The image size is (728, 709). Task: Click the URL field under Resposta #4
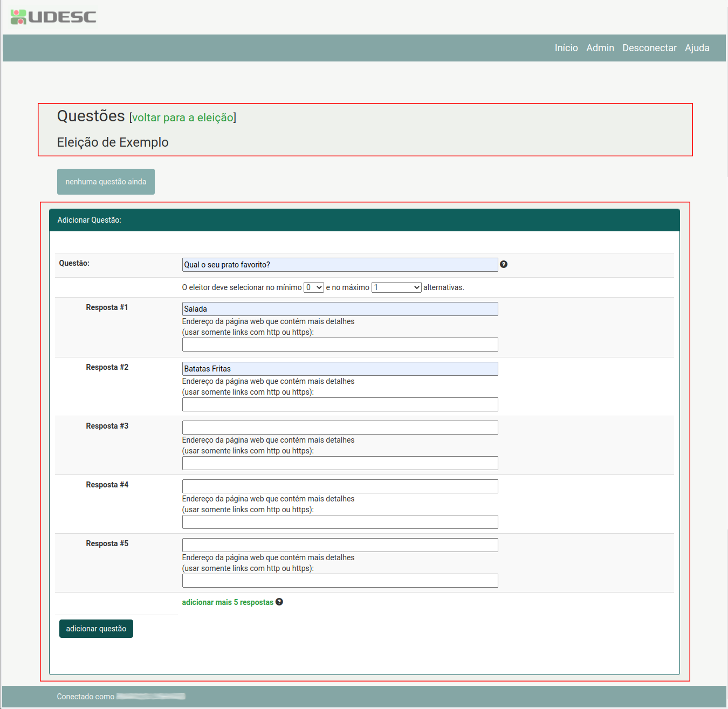pos(340,522)
